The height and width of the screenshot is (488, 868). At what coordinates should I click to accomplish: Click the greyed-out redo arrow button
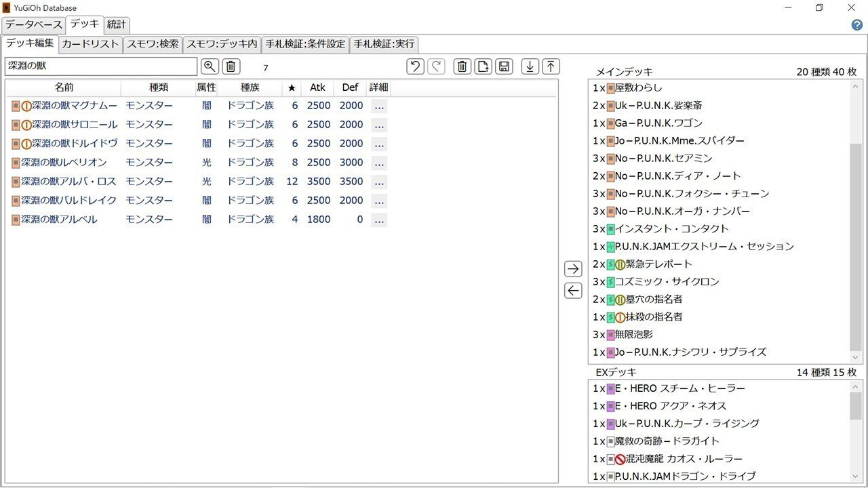(436, 66)
